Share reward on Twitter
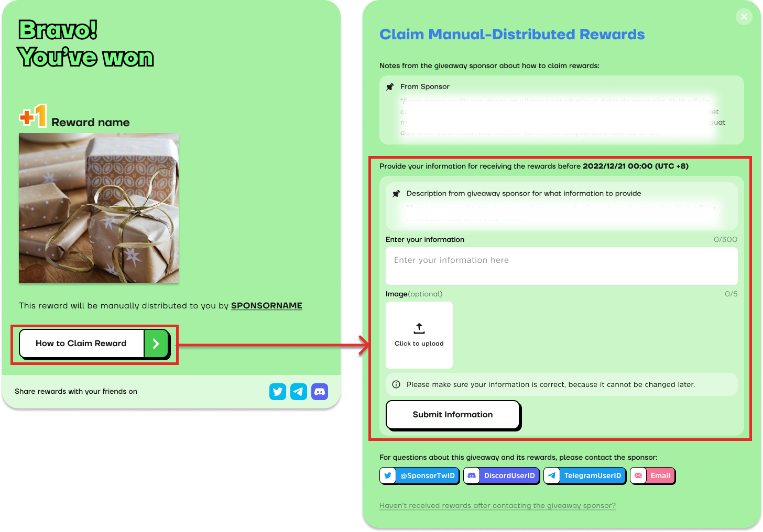 277,392
